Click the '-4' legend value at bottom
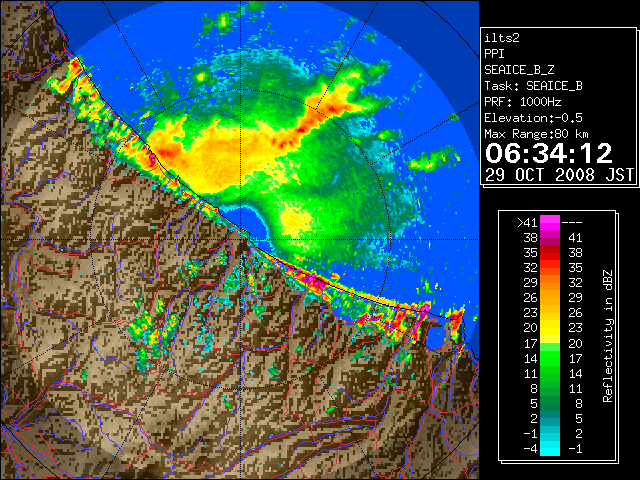 click(531, 449)
